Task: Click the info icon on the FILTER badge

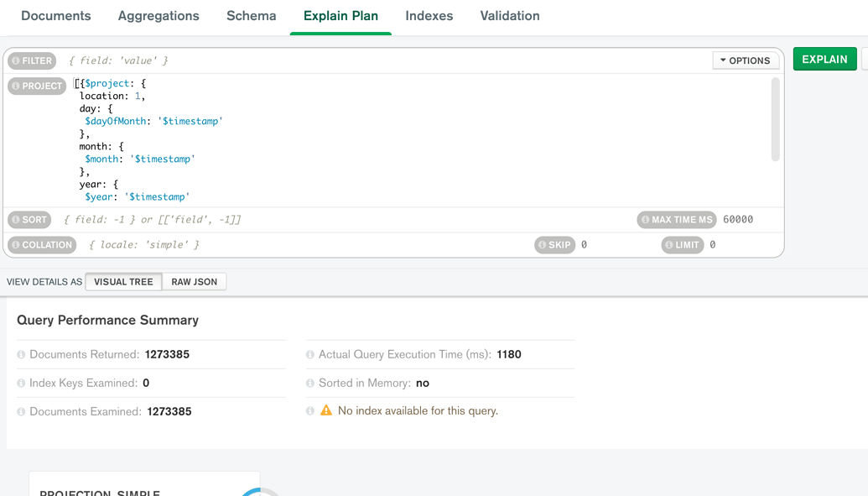Action: tap(17, 60)
